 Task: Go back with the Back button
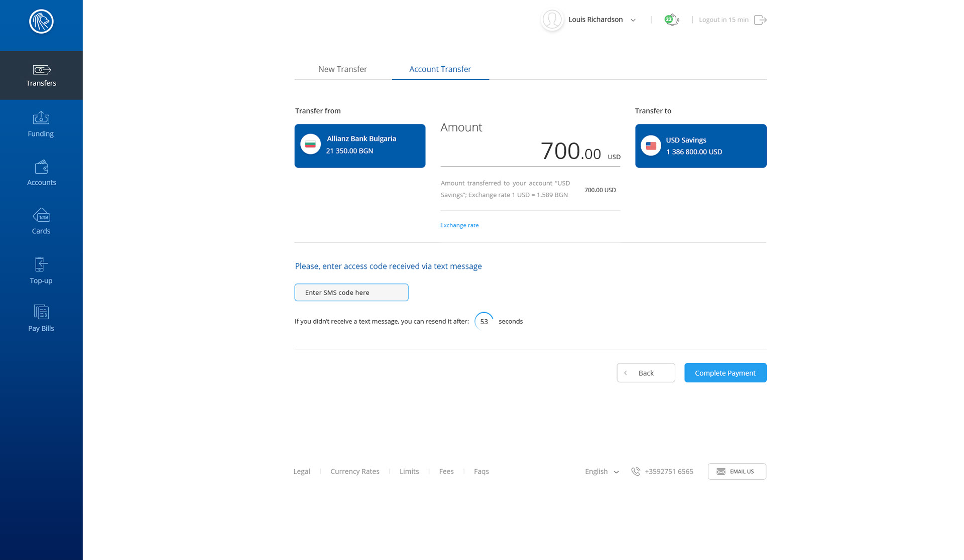pos(645,373)
